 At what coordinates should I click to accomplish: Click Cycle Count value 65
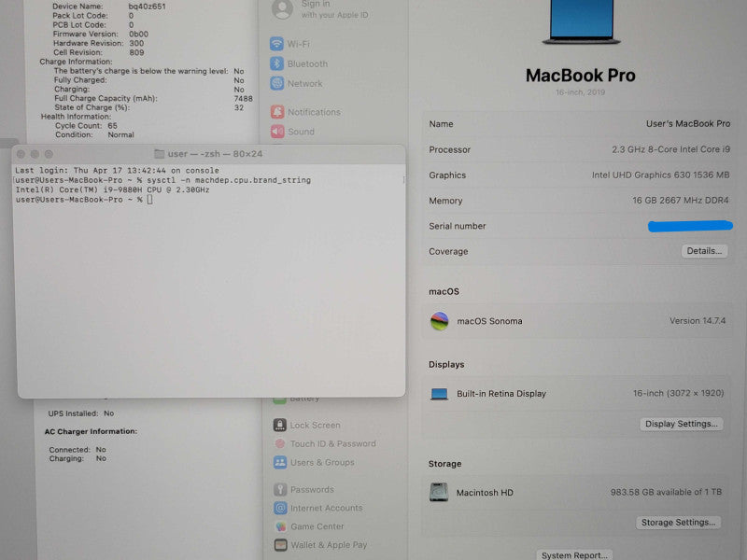click(x=112, y=126)
